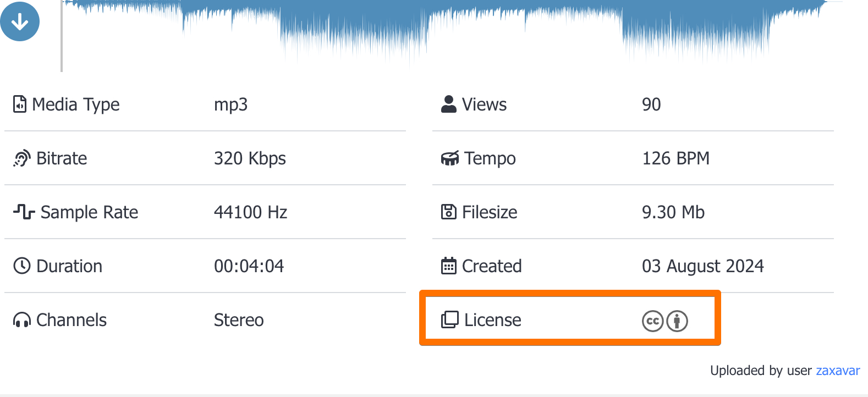Click the 'Views' label
This screenshot has width=868, height=397.
484,104
